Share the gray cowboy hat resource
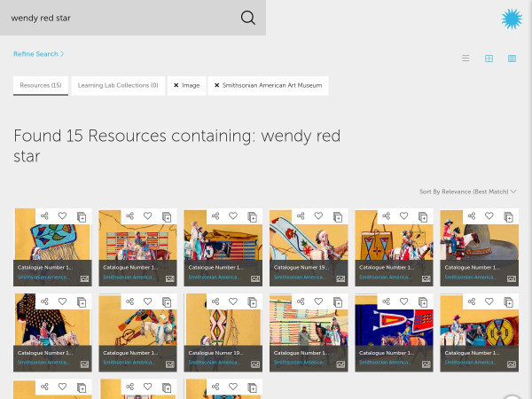The image size is (532, 399). coord(472,215)
